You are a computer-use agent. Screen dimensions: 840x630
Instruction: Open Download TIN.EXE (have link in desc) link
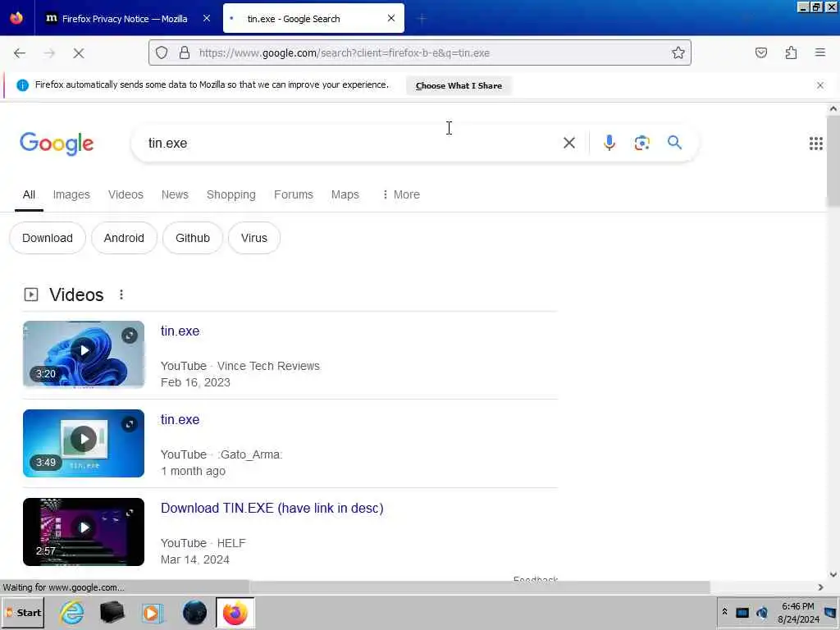[272, 508]
